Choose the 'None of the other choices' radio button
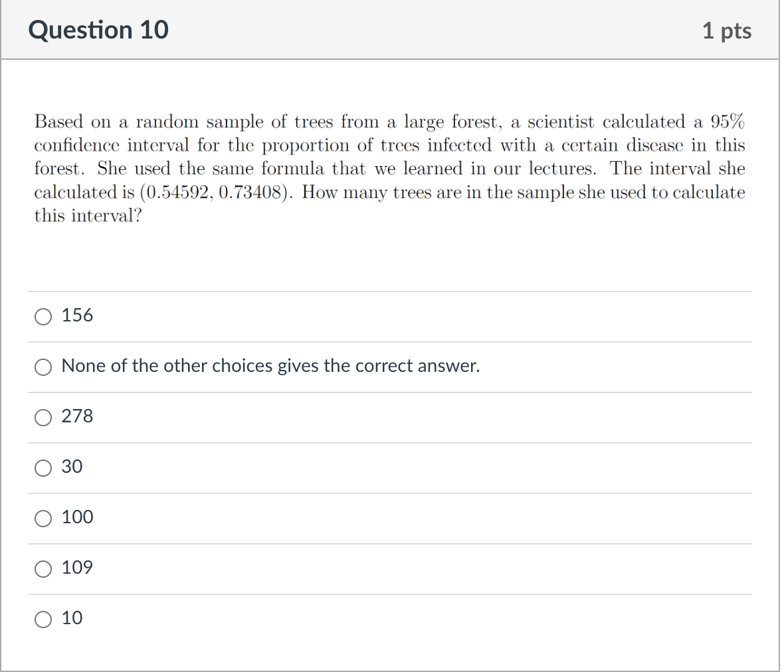Viewport: 784px width, 672px height. [x=43, y=367]
